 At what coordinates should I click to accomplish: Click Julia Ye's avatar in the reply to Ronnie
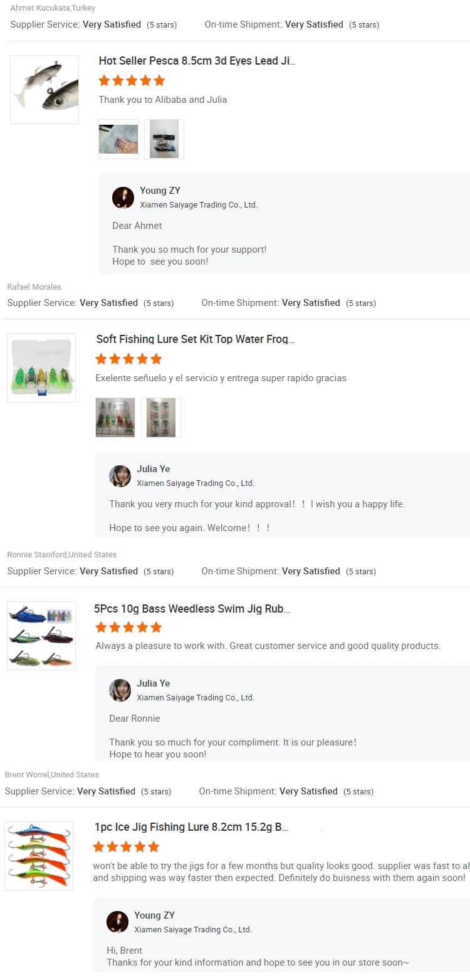coord(120,690)
